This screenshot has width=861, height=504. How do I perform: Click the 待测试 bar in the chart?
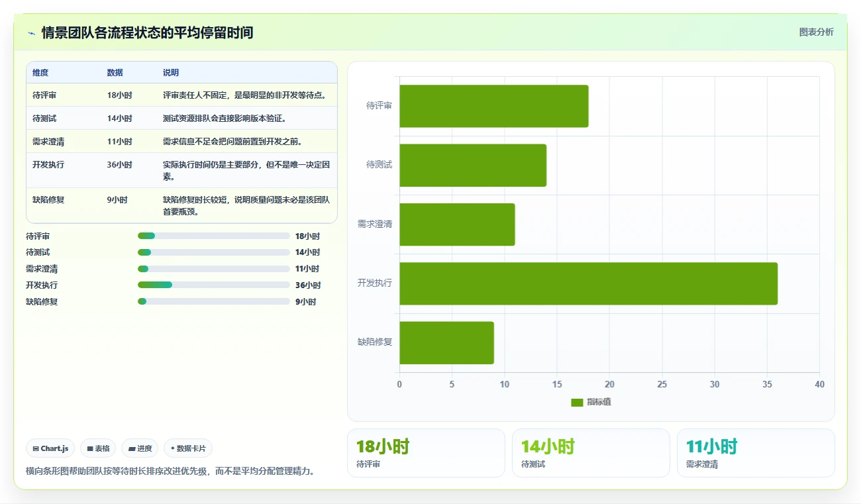tap(473, 165)
